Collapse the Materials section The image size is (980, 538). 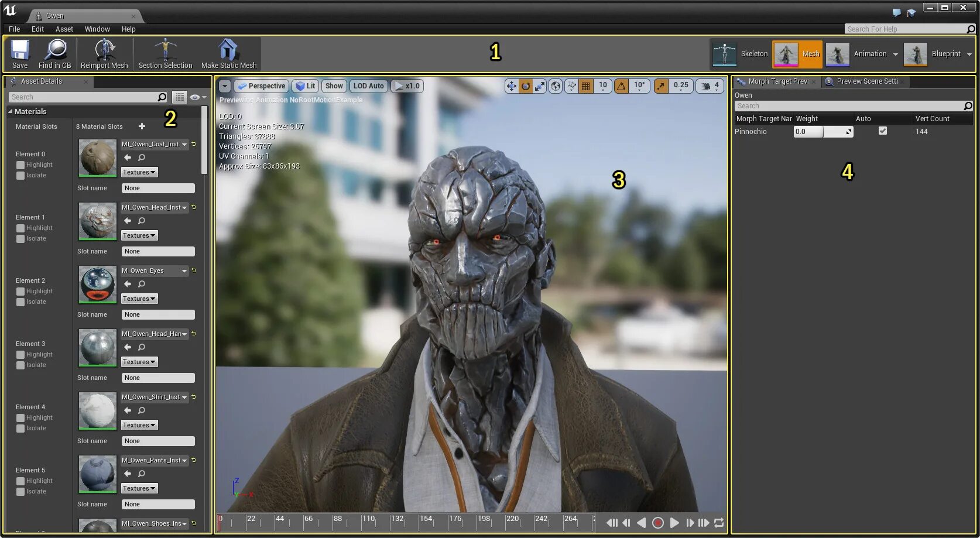pyautogui.click(x=10, y=111)
